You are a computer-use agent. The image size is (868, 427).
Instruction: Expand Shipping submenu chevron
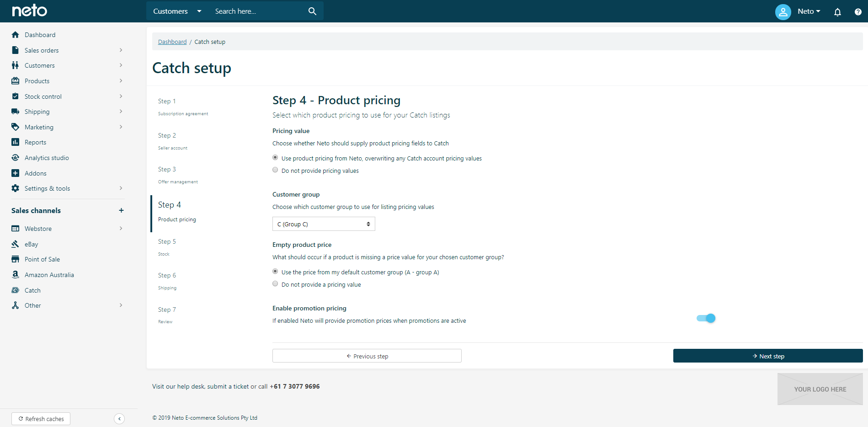click(121, 112)
